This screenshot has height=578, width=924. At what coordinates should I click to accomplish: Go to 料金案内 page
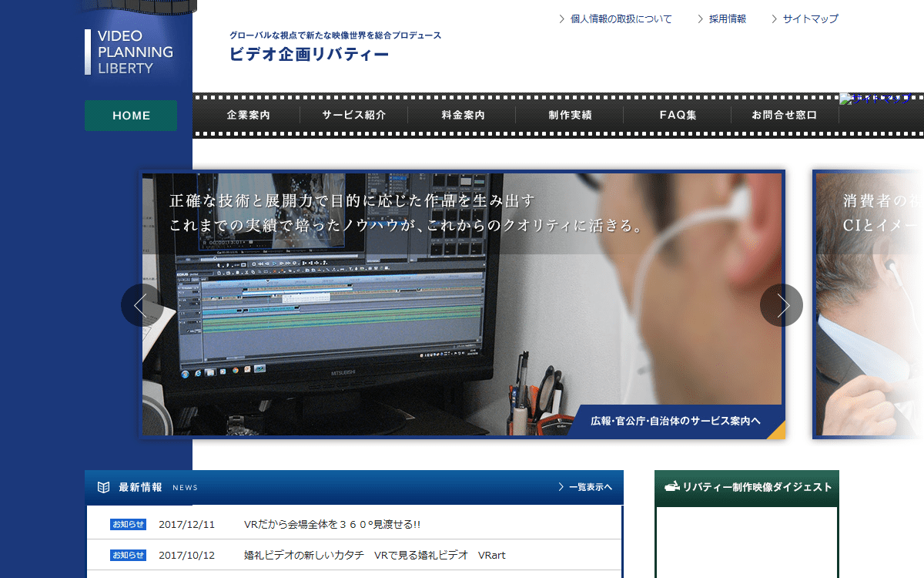point(463,116)
